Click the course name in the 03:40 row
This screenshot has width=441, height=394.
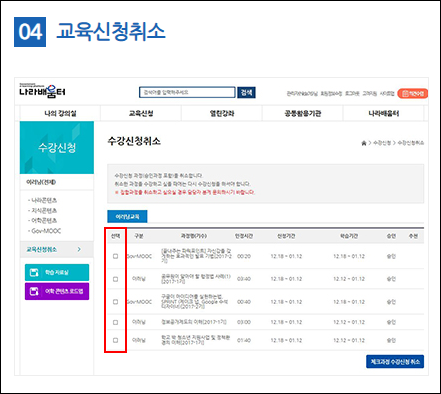(196, 279)
